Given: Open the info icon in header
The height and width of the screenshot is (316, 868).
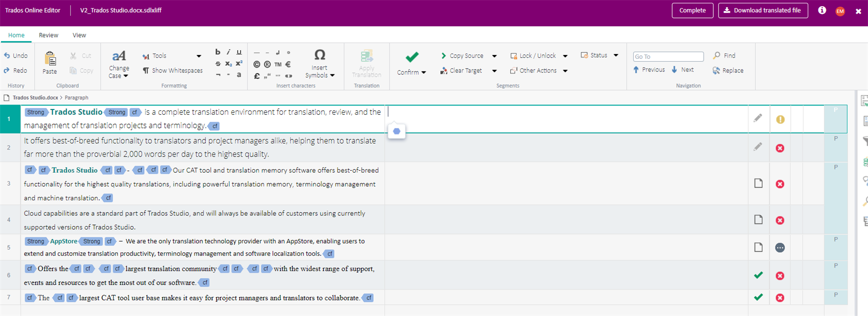Looking at the screenshot, I should (x=822, y=10).
